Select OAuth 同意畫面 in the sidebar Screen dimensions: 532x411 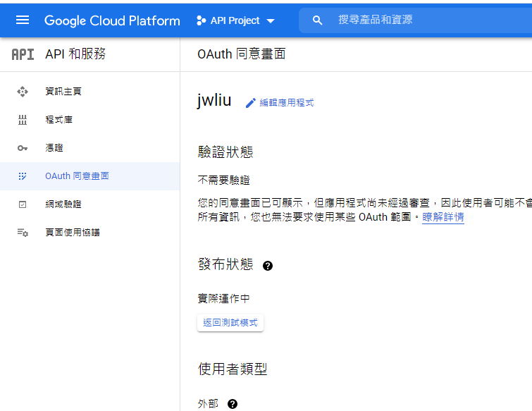click(x=90, y=176)
